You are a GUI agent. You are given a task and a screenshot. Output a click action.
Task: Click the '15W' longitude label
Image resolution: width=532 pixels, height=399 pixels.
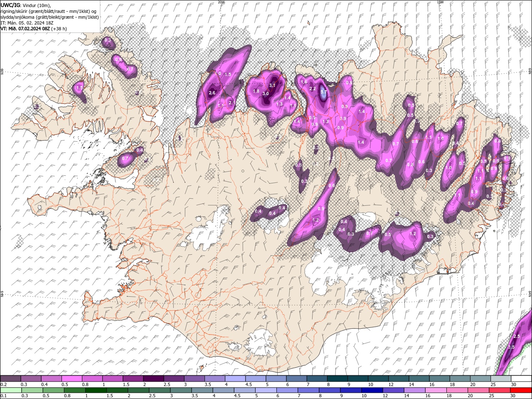[x=440, y=2]
